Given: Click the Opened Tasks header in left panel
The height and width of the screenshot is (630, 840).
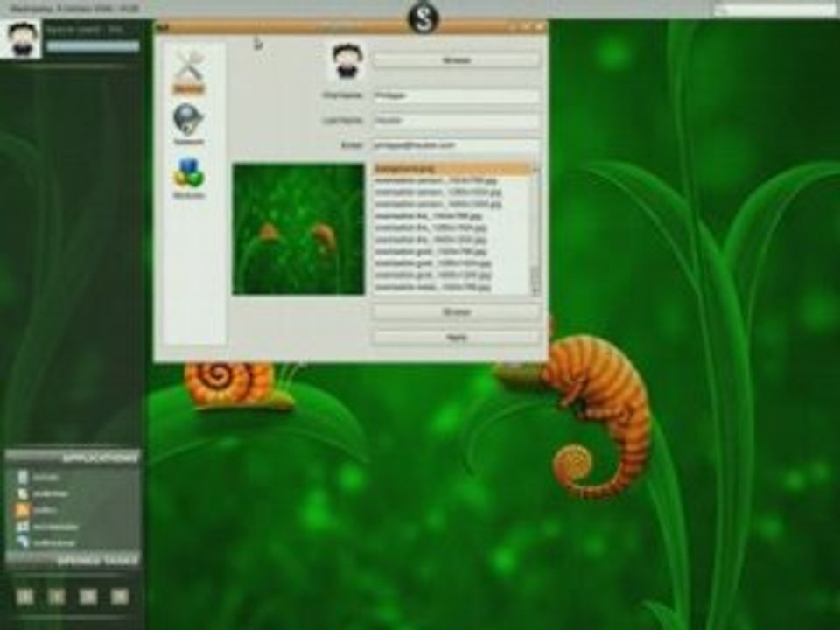Looking at the screenshot, I should (72, 561).
